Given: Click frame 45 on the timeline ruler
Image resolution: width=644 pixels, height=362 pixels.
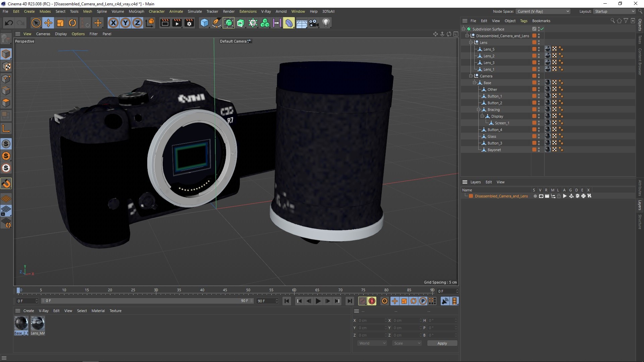Looking at the screenshot, I should tap(225, 290).
